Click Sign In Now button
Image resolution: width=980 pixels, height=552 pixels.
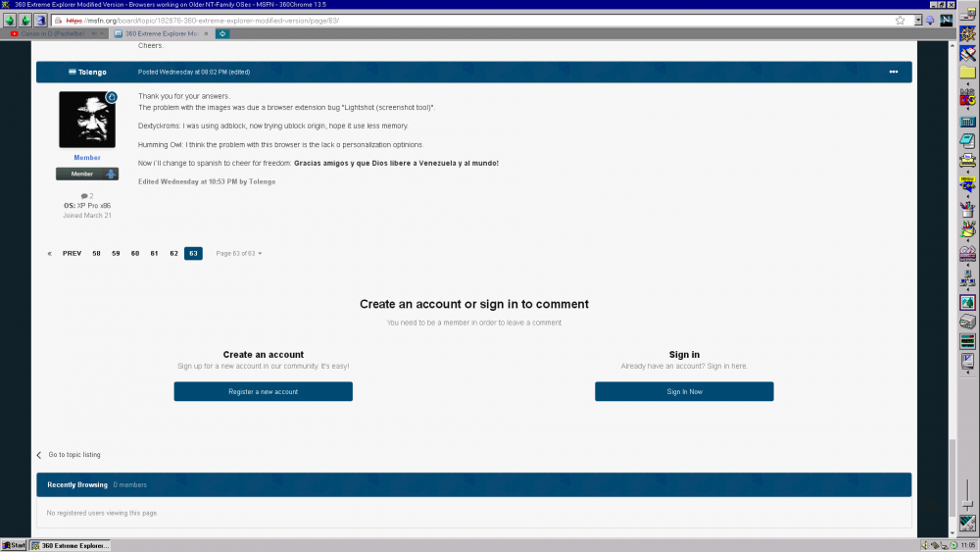coord(684,391)
